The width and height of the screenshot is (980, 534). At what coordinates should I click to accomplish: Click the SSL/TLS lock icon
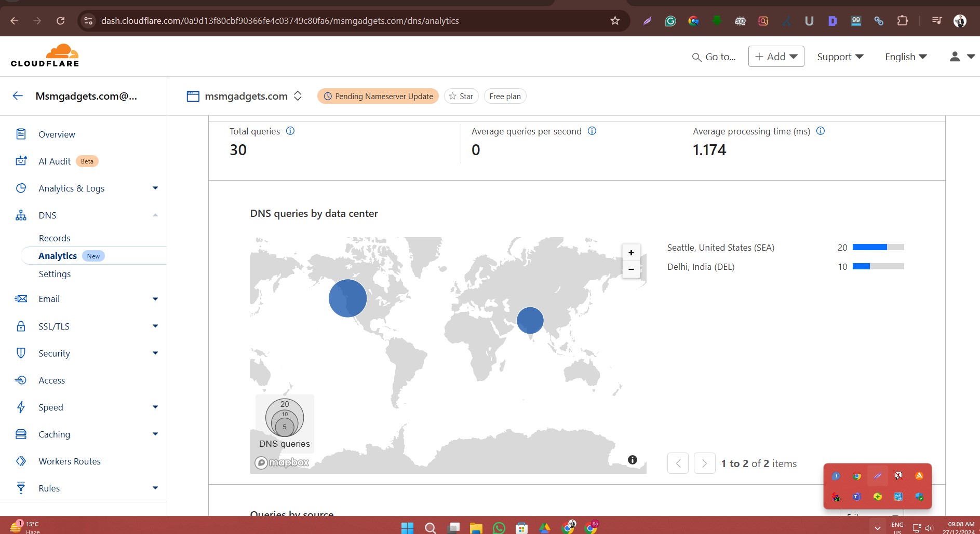click(21, 326)
